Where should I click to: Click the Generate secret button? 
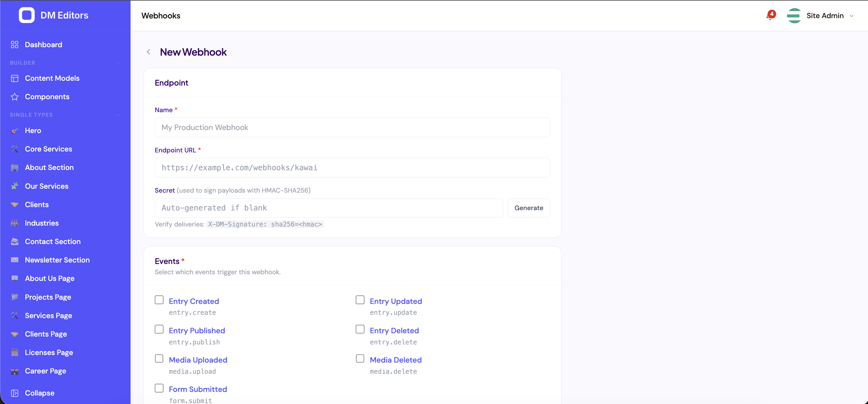click(x=529, y=208)
